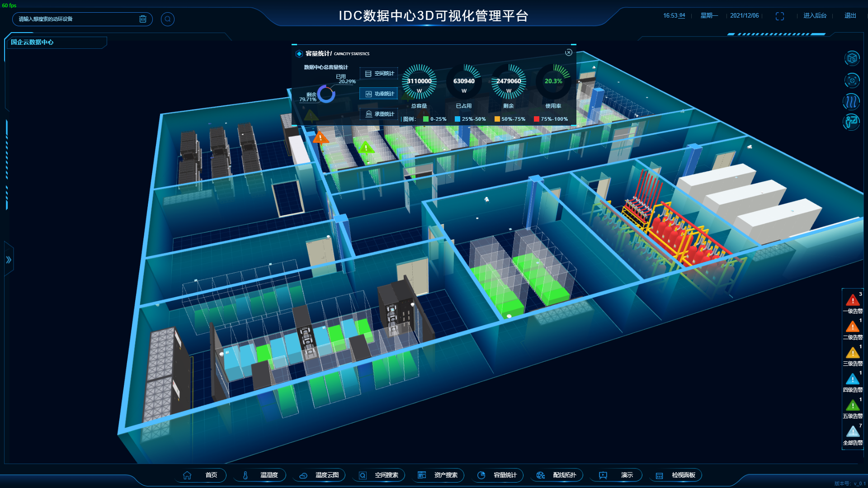Open 温湿度 from bottom navigation
Screen dimensions: 868x488
pos(261,475)
